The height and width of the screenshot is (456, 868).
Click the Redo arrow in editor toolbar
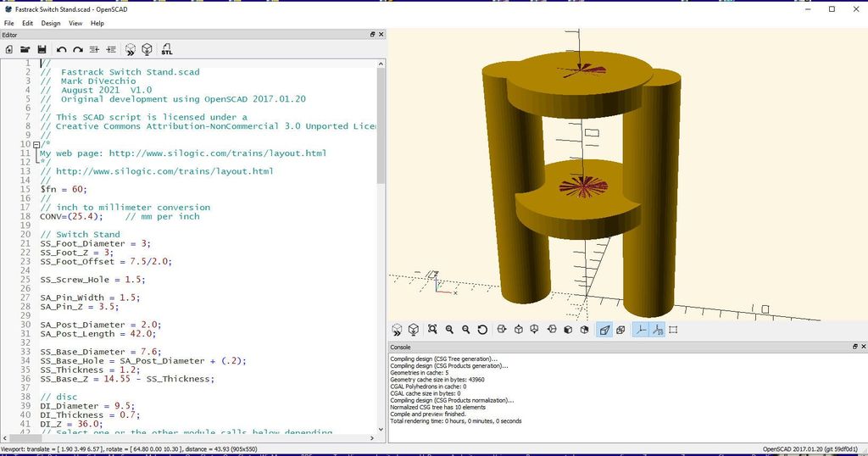(x=77, y=50)
